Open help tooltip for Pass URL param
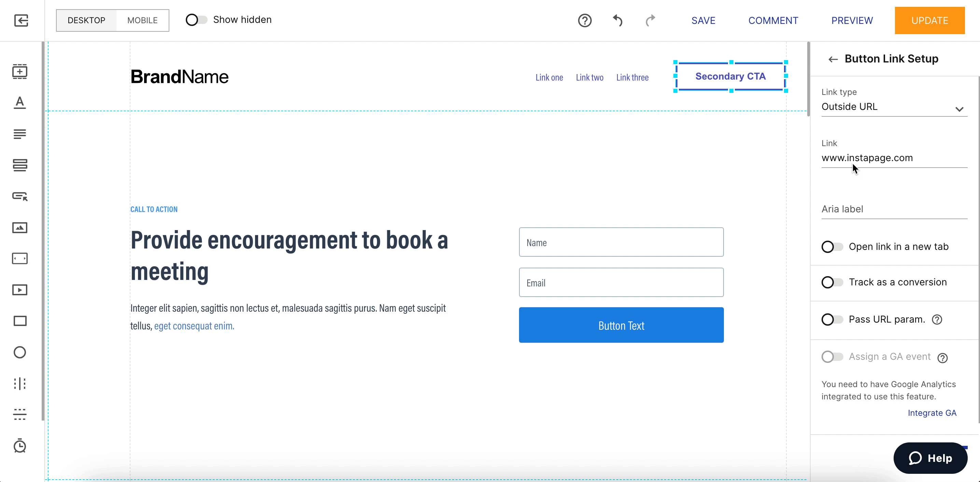The height and width of the screenshot is (482, 980). pos(937,320)
